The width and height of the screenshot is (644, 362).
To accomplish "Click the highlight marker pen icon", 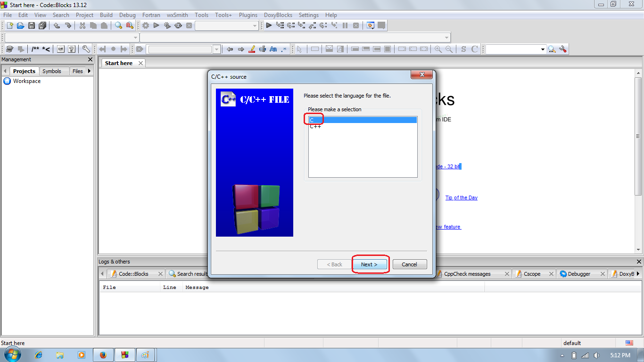I will [x=252, y=49].
